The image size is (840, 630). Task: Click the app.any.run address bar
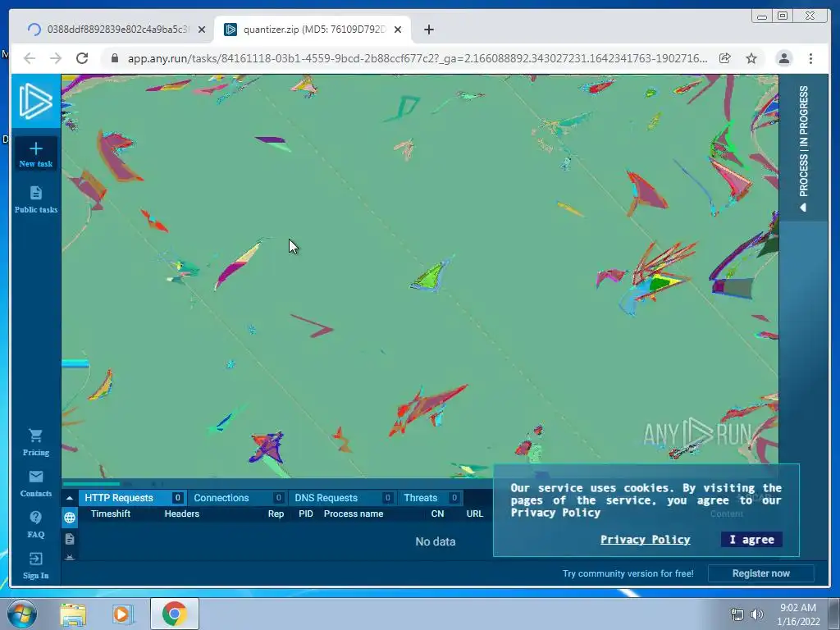click(x=417, y=58)
